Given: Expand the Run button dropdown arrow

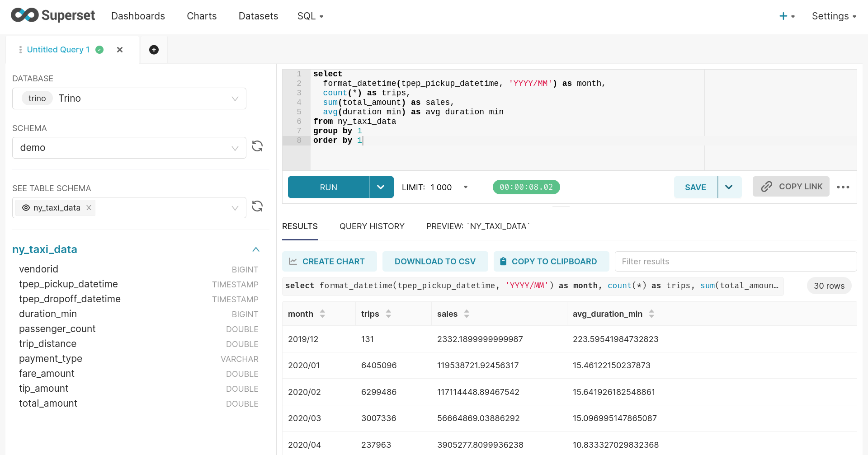Looking at the screenshot, I should pyautogui.click(x=381, y=187).
